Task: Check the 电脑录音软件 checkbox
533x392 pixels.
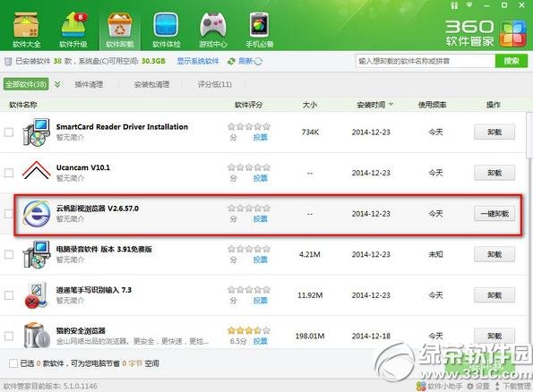Action: (9, 254)
